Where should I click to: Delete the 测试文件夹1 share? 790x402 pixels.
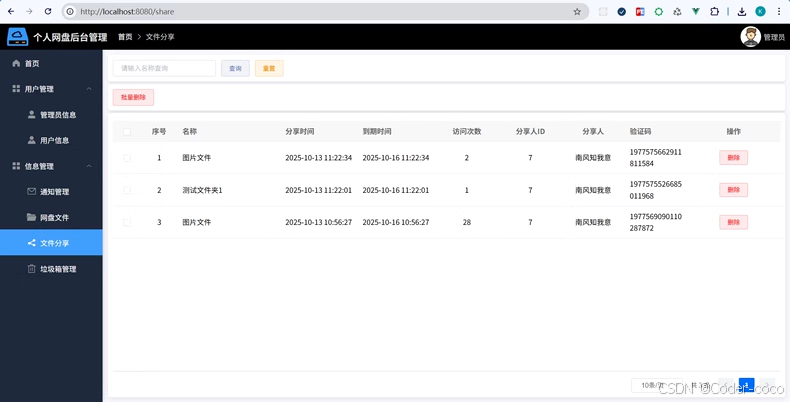click(x=733, y=190)
